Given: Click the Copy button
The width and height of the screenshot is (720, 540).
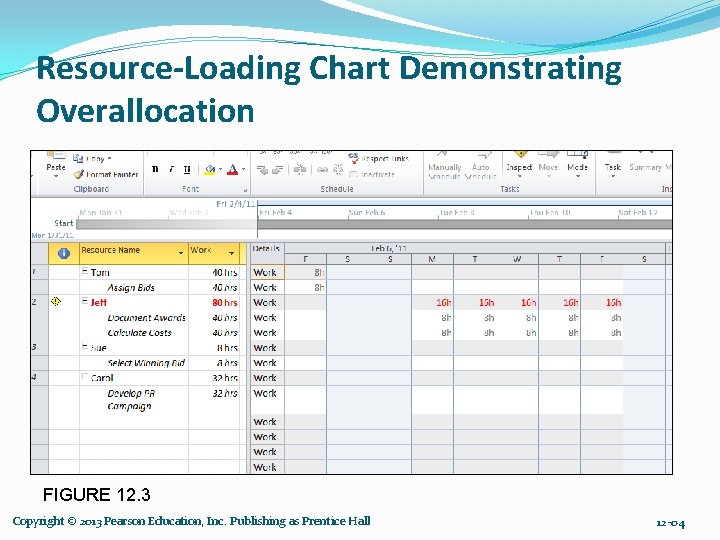Looking at the screenshot, I should click(92, 159).
